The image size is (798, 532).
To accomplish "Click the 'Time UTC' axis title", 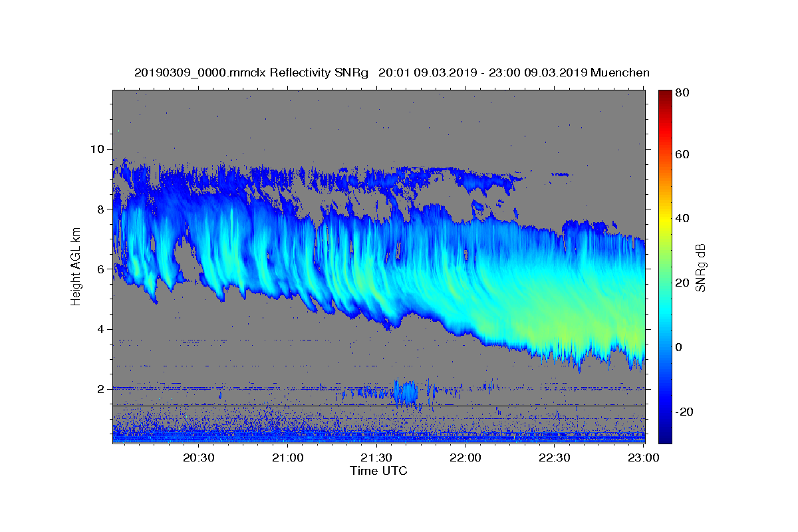I will (x=378, y=471).
